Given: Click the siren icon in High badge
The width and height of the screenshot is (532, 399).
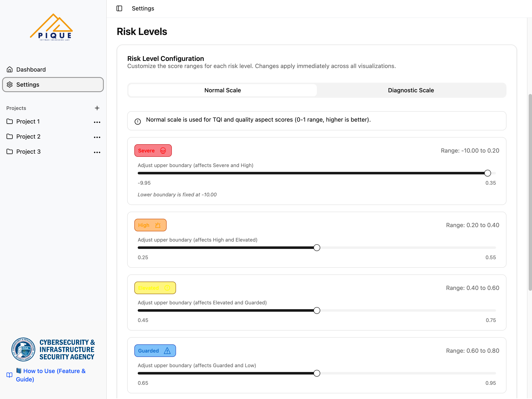Looking at the screenshot, I should [158, 225].
